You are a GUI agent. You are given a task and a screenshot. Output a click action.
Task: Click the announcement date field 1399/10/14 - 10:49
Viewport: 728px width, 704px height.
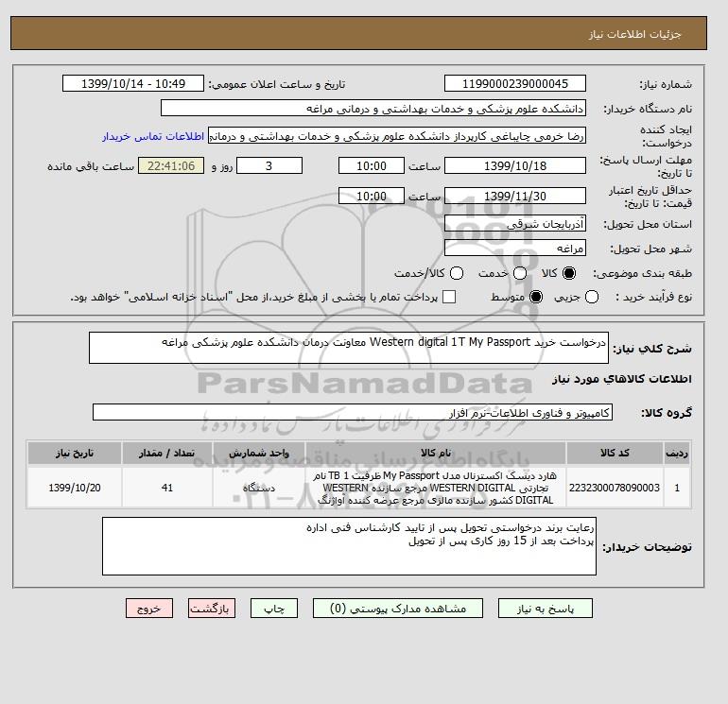[133, 83]
